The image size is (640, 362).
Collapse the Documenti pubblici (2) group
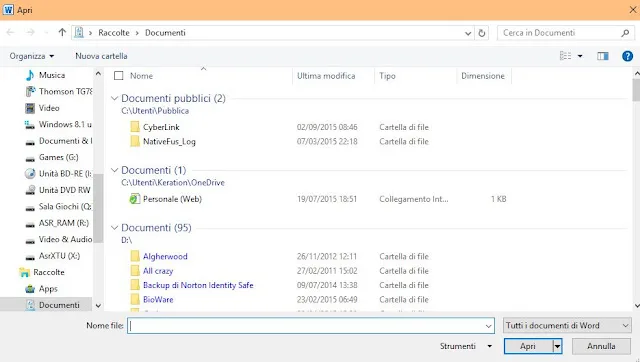(115, 98)
